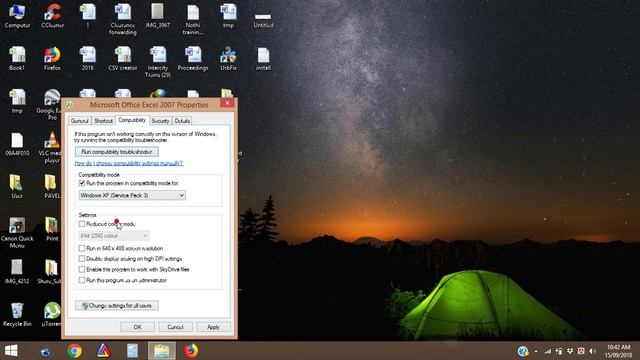Select the CCleaner desktop shortcut
Screen dimensions: 640x360
[x=52, y=16]
